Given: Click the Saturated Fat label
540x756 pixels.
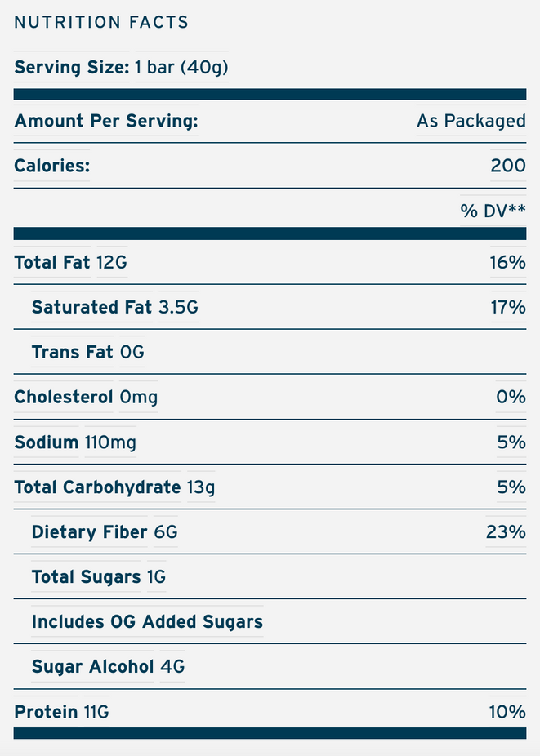Looking at the screenshot, I should point(91,308).
